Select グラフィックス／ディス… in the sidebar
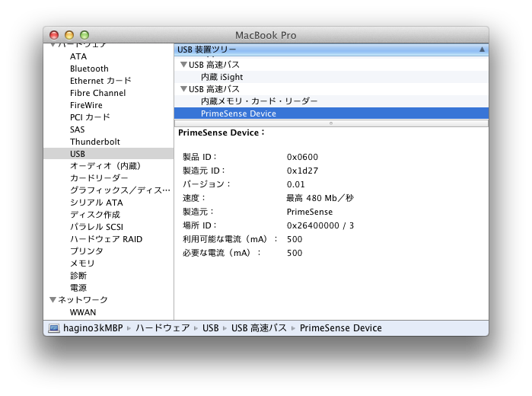532x396 pixels. tap(120, 190)
